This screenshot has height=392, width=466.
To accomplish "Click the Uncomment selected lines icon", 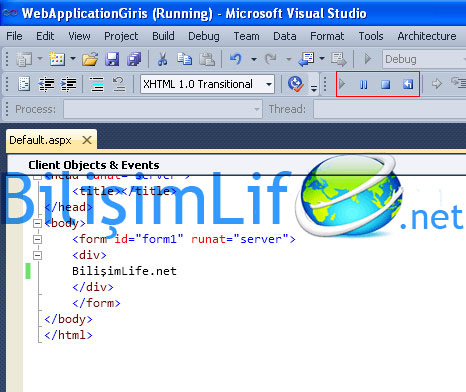I will 119,84.
